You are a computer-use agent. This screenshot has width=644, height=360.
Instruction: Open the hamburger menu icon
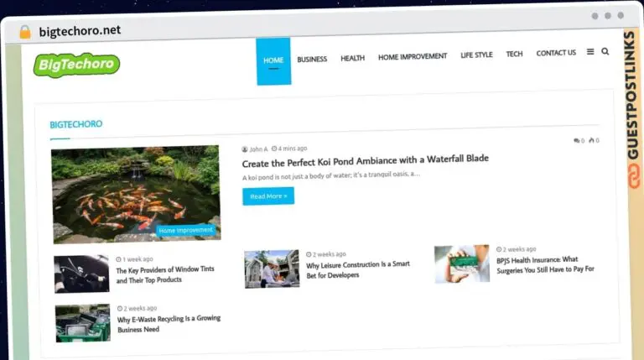pyautogui.click(x=590, y=52)
